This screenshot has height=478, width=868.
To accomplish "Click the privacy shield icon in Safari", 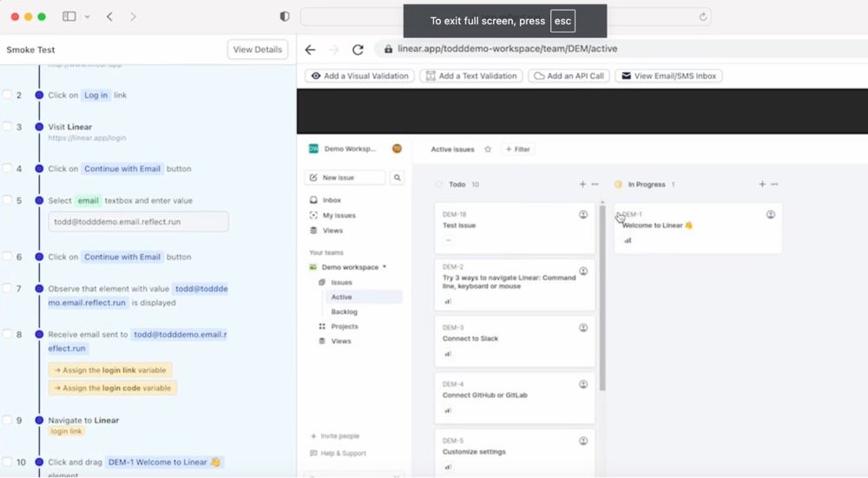I will pos(285,16).
